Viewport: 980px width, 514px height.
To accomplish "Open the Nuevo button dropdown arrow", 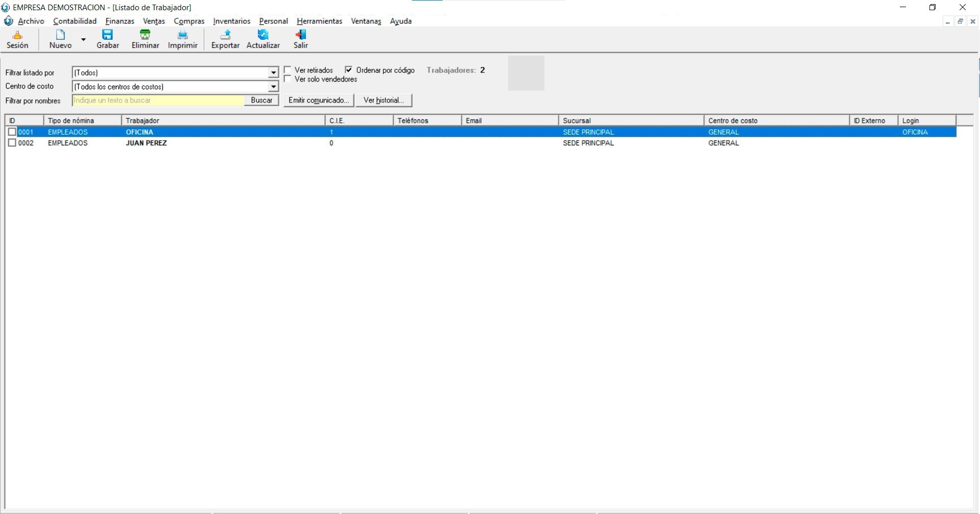I will click(83, 39).
